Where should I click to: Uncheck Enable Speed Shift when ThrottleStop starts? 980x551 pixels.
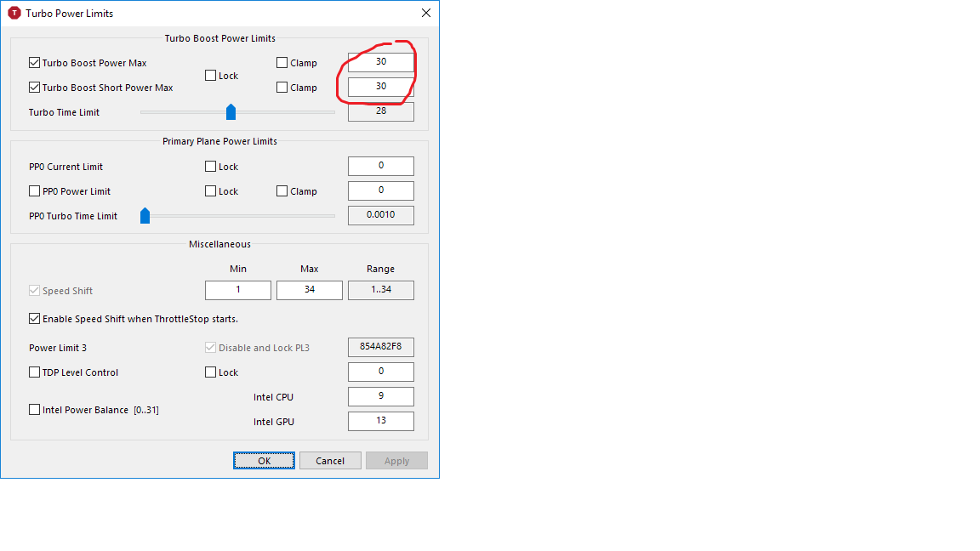click(x=34, y=319)
